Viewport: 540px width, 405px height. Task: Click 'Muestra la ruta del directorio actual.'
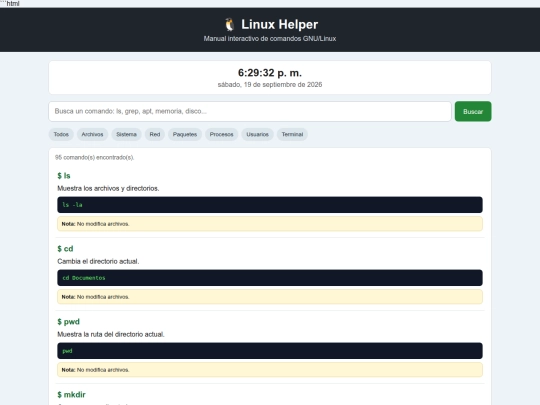click(111, 334)
